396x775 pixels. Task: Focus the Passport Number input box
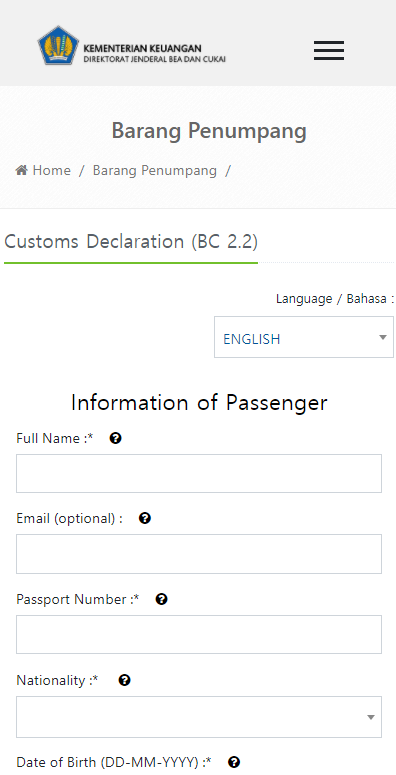[x=199, y=635]
